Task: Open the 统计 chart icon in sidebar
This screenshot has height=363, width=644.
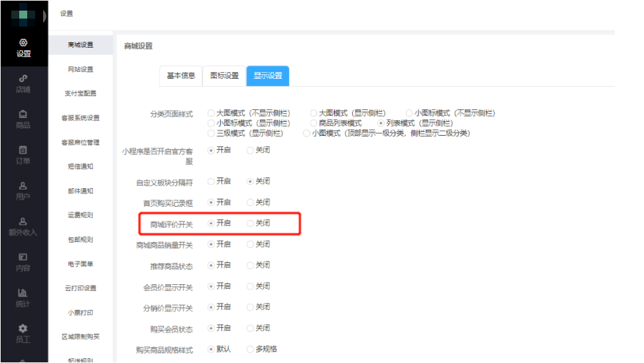Action: (23, 292)
